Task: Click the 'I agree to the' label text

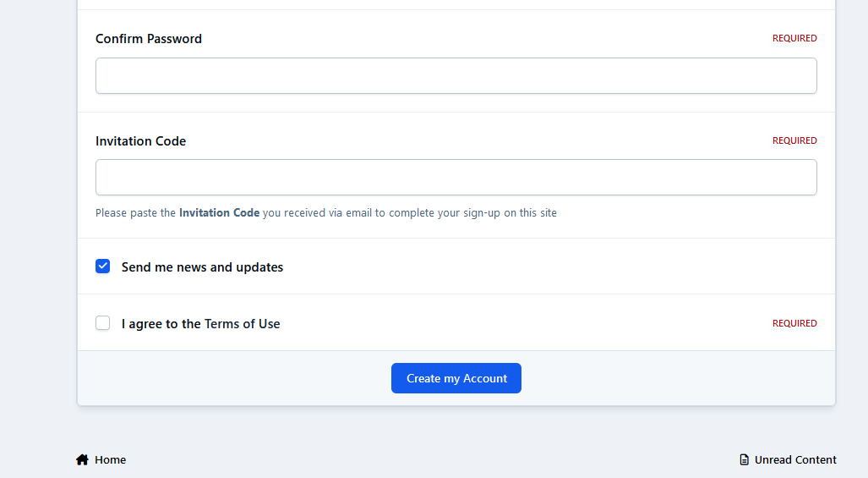Action: click(x=161, y=324)
